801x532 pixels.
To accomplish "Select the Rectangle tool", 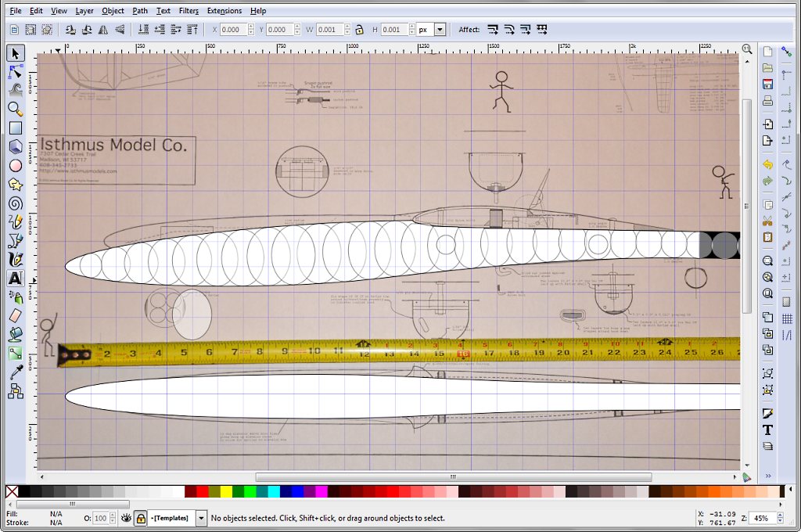I will pyautogui.click(x=16, y=128).
